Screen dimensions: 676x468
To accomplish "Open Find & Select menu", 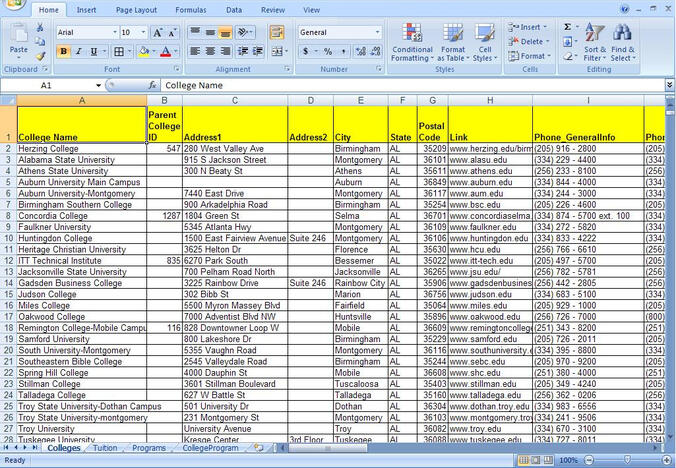I will click(623, 42).
